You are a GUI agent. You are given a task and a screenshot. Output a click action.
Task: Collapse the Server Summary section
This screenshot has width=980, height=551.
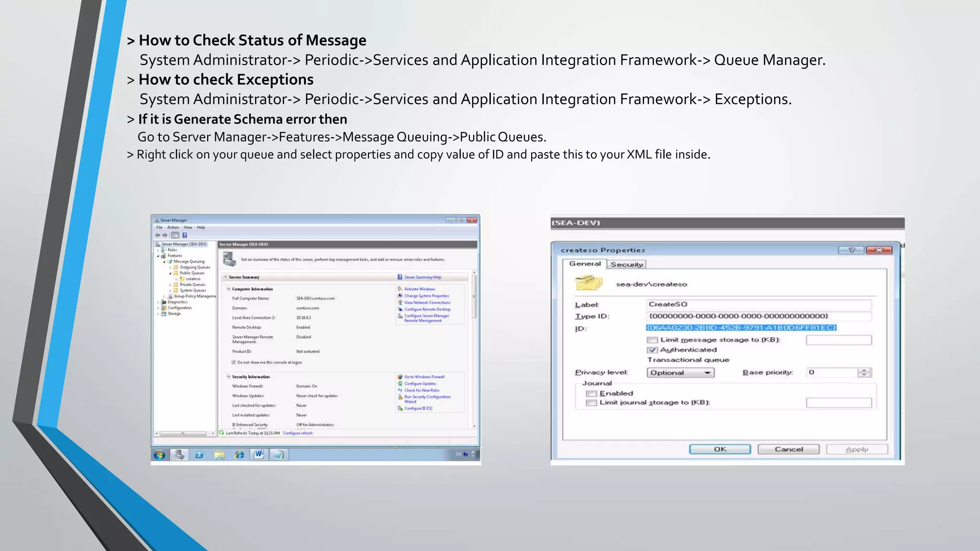(225, 277)
